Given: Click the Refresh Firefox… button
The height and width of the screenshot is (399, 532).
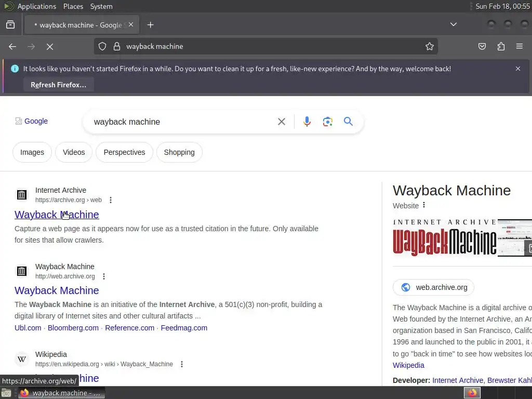Looking at the screenshot, I should tap(59, 85).
